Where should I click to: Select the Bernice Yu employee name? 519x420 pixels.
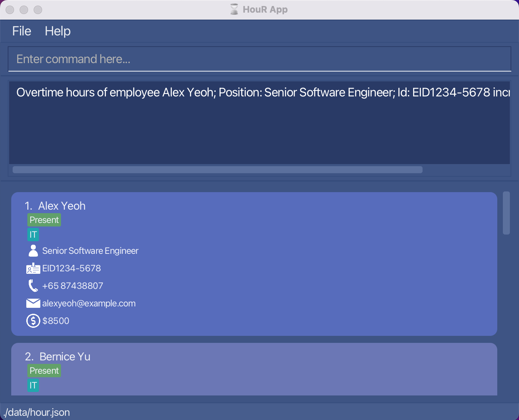coord(65,357)
